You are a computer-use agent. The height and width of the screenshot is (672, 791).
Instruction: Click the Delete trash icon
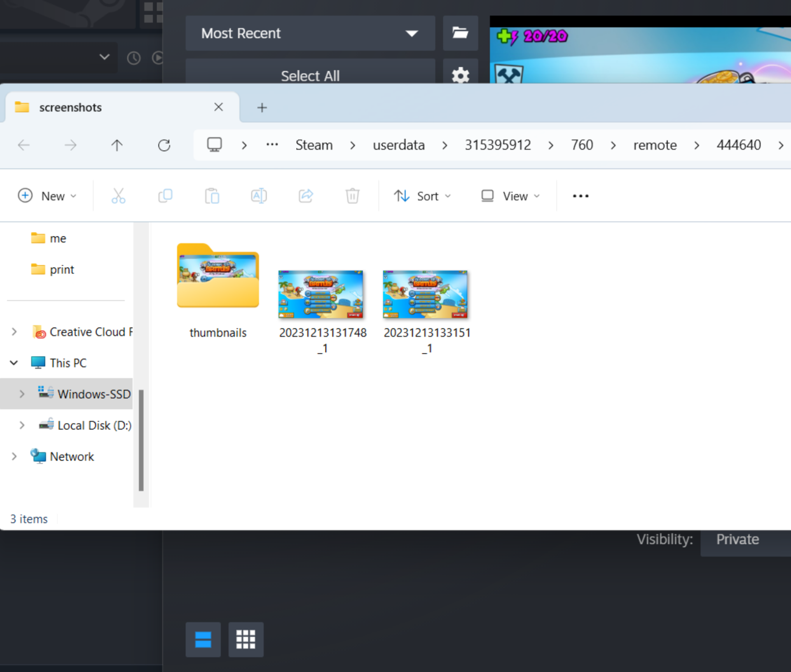click(x=352, y=196)
